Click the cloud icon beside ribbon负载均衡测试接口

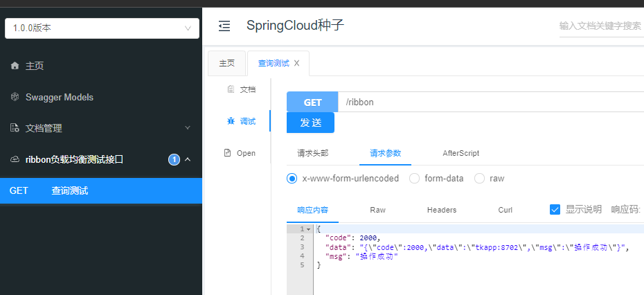tap(15, 159)
